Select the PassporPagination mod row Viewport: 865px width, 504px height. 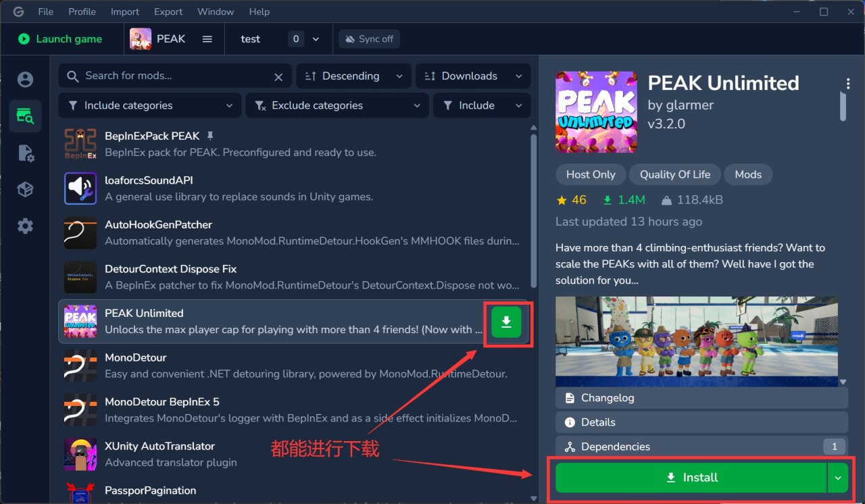294,491
